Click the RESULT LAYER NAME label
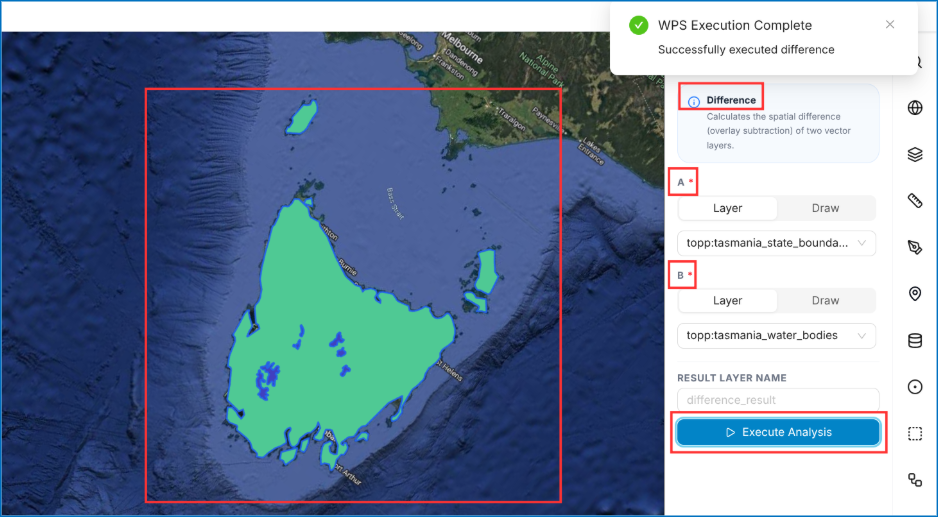This screenshot has width=939, height=517. click(x=732, y=378)
